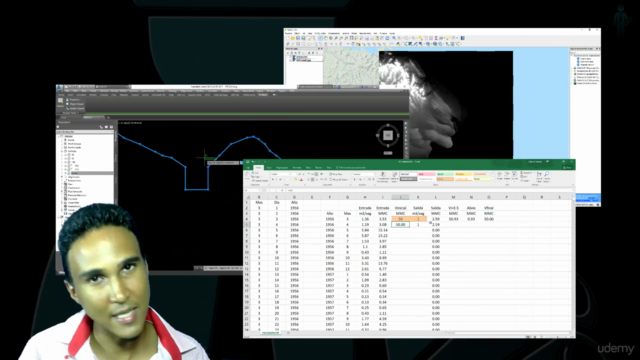640x360 pixels.
Task: Click the Civil 3D command line
Action: coord(223,268)
